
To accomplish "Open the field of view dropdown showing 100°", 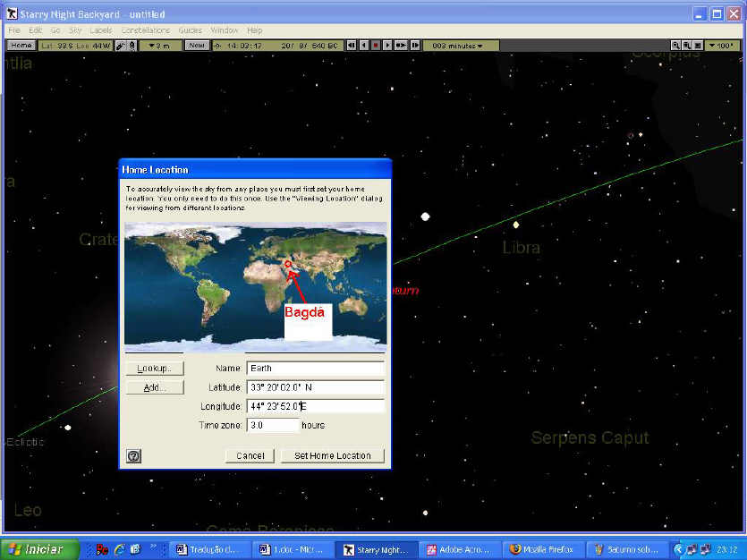I will (722, 46).
